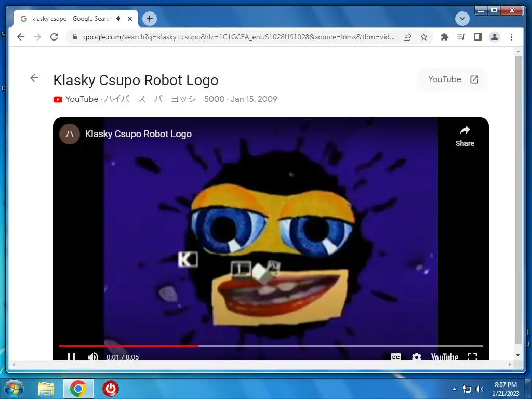
Task: Open the Chrome extensions puzzle icon
Action: pyautogui.click(x=445, y=37)
